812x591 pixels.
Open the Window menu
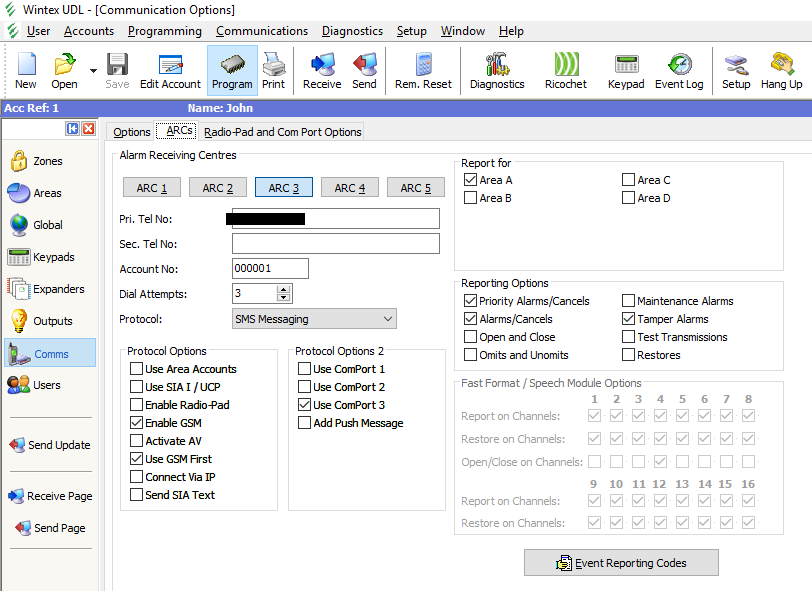[462, 31]
